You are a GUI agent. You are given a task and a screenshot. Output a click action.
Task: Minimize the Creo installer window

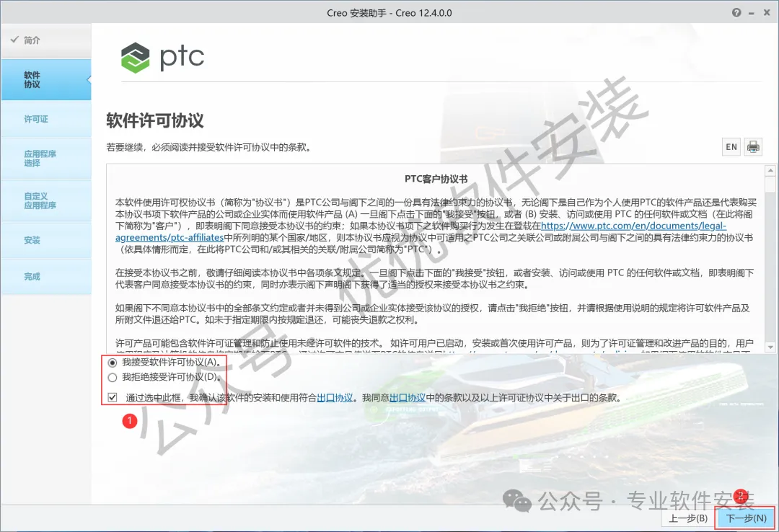(751, 13)
